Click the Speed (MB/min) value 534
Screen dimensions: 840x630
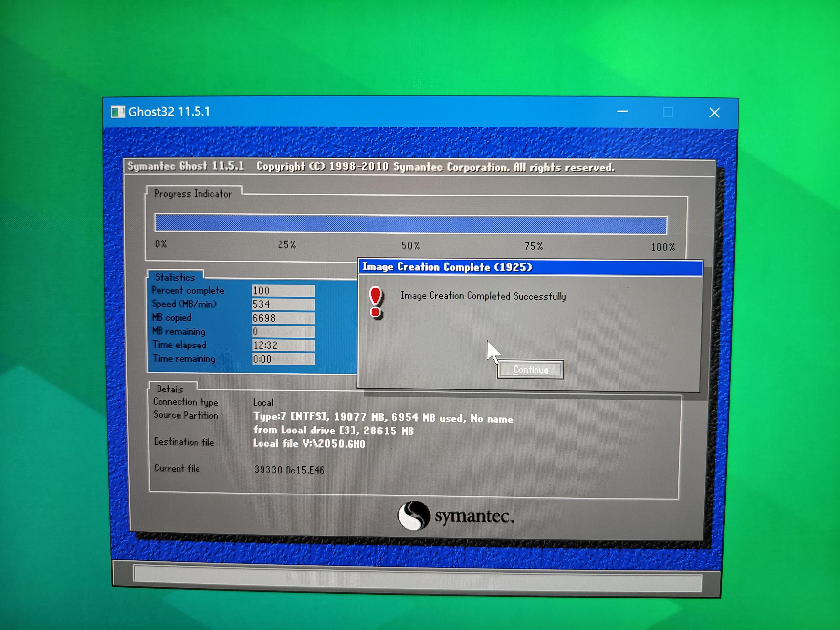tap(283, 304)
